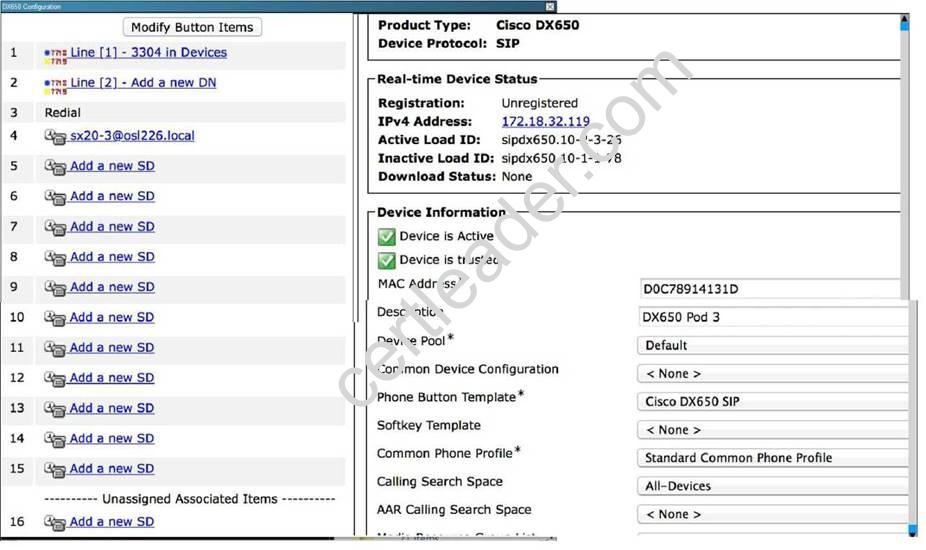
Task: Click the Description field DX650 Pod 3
Action: click(774, 317)
